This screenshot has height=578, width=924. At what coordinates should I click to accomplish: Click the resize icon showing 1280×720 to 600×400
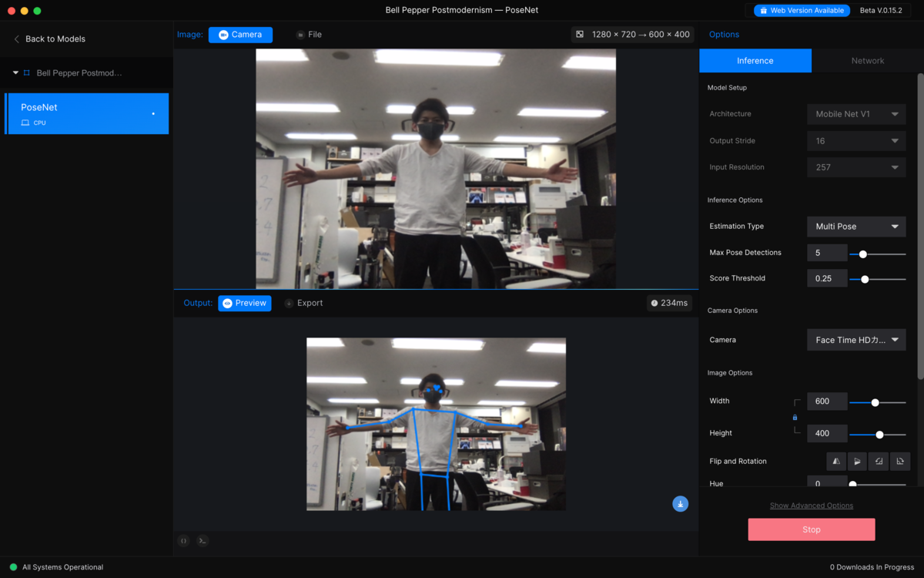coord(631,34)
